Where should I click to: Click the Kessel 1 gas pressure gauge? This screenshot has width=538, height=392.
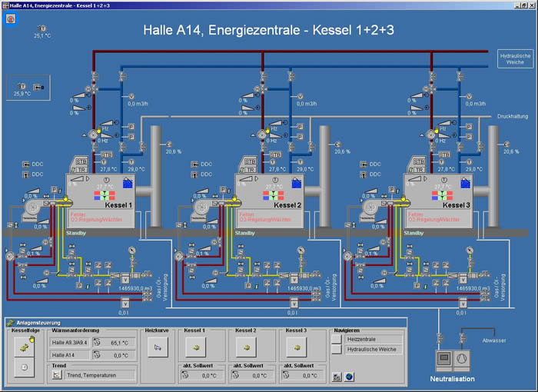(x=133, y=250)
